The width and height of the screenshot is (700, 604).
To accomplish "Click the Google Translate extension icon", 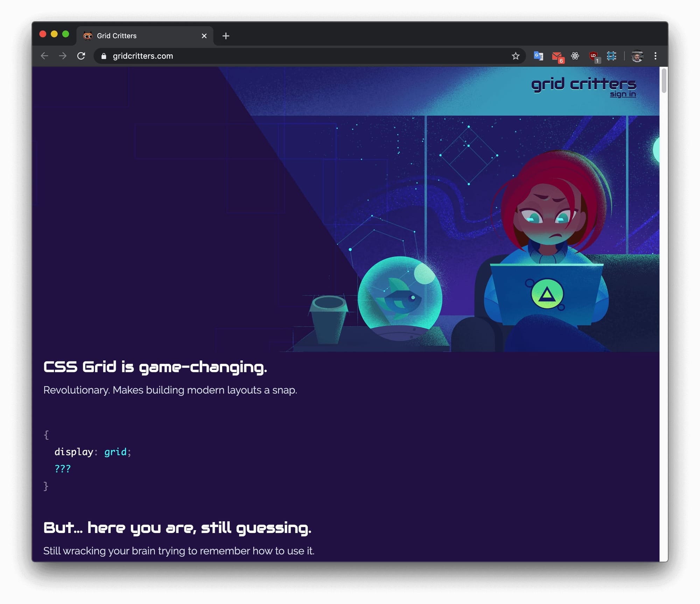I will coord(538,56).
